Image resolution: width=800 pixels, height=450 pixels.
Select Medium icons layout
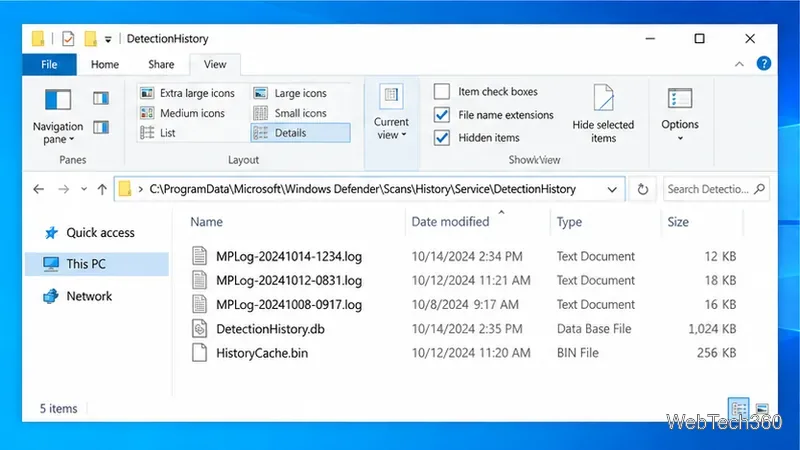tap(183, 113)
